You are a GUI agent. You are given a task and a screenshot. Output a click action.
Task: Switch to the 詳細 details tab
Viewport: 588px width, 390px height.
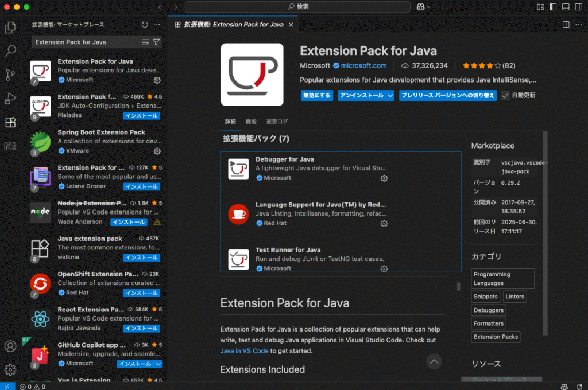tap(230, 122)
